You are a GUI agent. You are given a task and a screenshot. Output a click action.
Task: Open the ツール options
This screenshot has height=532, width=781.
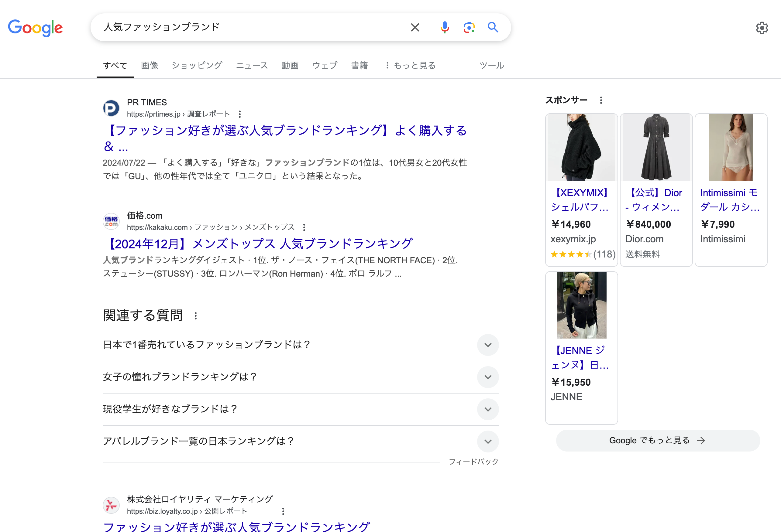click(492, 66)
